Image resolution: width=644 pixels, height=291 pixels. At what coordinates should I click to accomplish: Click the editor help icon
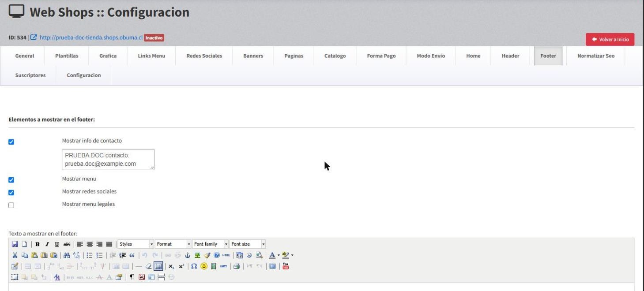[216, 255]
